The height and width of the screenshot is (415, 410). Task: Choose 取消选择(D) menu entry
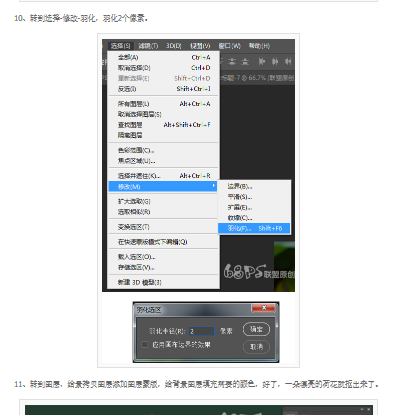coord(164,68)
